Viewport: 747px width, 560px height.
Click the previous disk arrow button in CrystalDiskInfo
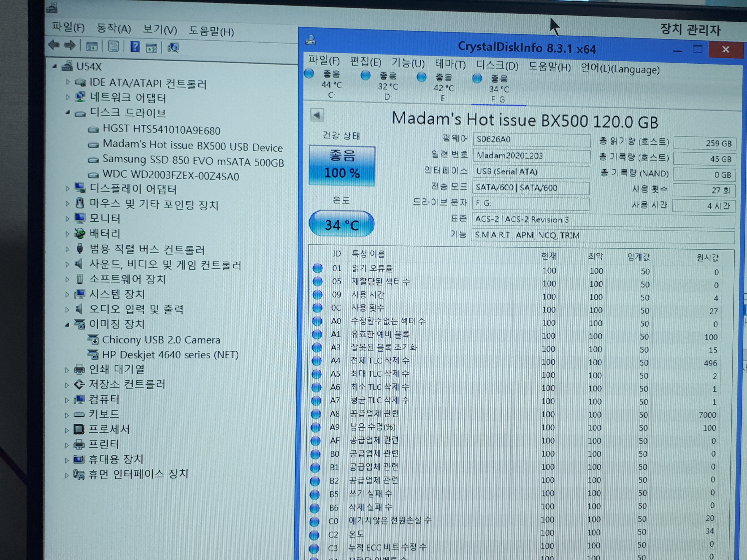[x=317, y=115]
